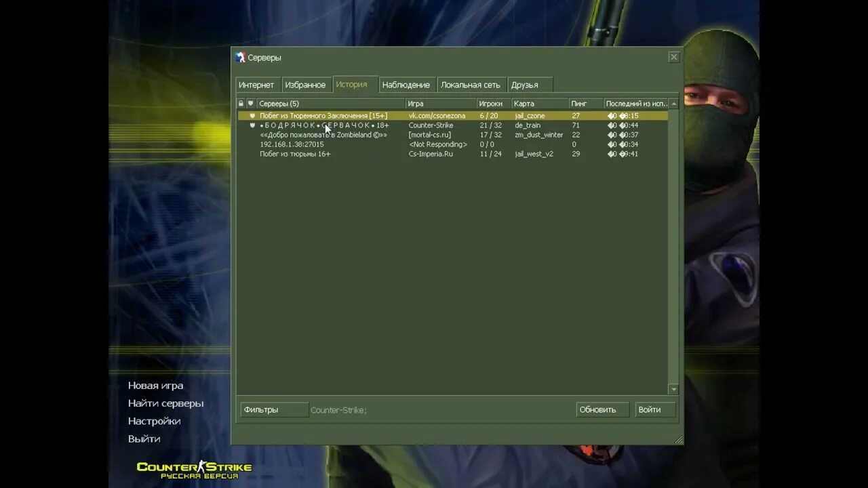Sort servers by password lock column

coord(241,104)
